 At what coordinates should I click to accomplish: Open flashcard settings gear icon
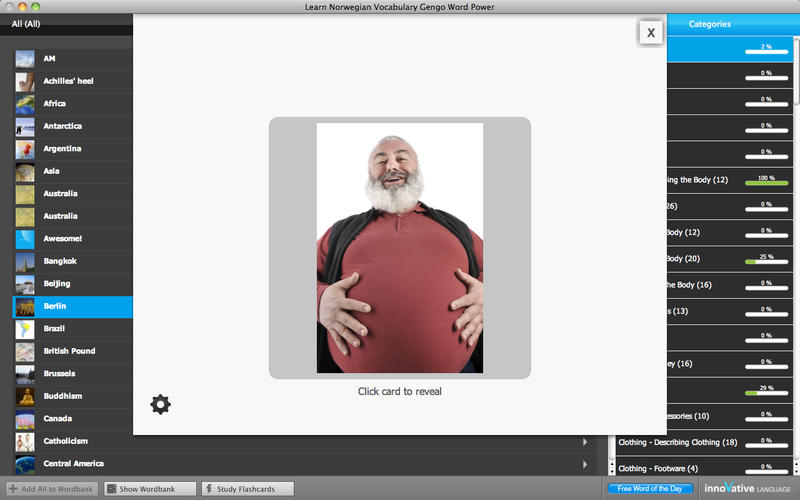click(160, 404)
